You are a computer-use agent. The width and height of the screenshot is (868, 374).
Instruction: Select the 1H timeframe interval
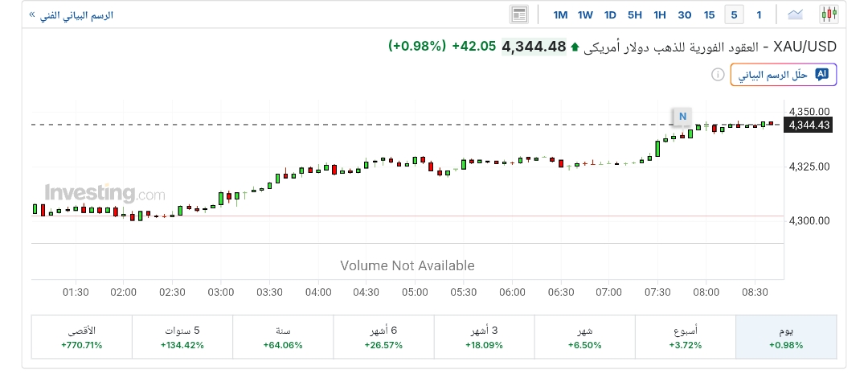(660, 14)
